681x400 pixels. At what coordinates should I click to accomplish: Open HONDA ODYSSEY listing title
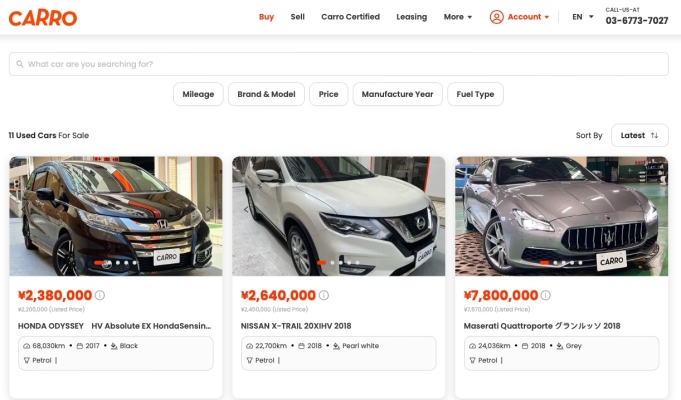tap(115, 326)
